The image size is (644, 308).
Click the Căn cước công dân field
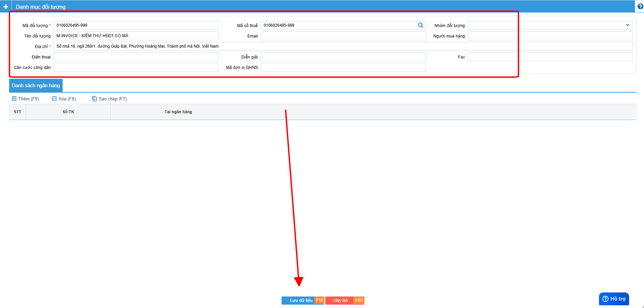[x=136, y=67]
